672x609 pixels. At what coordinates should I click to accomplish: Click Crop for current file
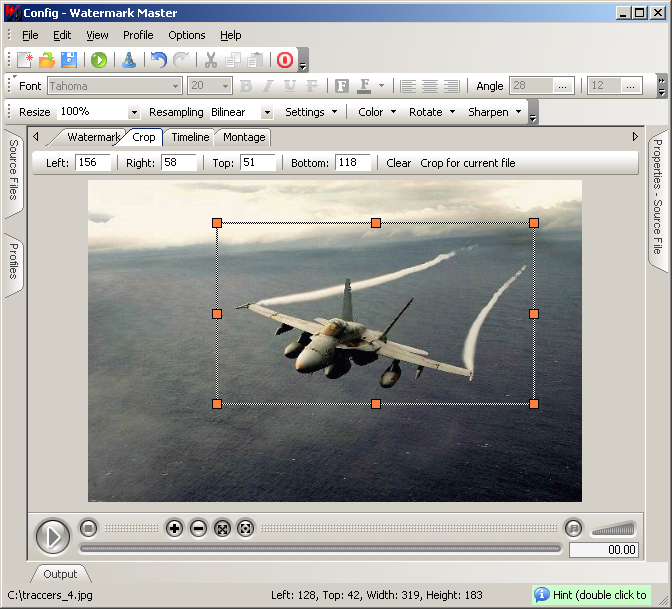click(468, 163)
